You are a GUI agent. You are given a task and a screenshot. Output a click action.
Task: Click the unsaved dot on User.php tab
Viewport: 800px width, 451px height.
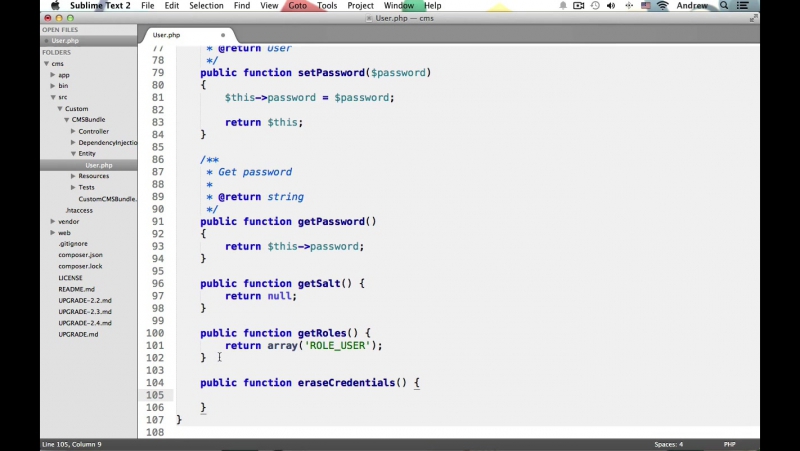pyautogui.click(x=222, y=35)
